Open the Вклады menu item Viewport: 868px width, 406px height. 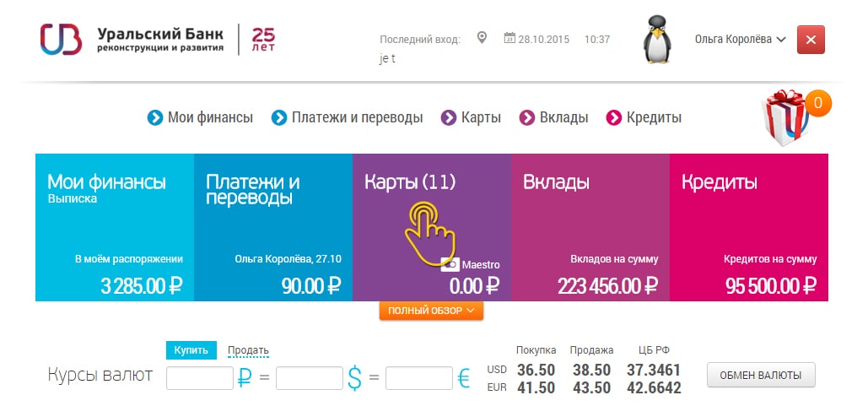point(553,117)
